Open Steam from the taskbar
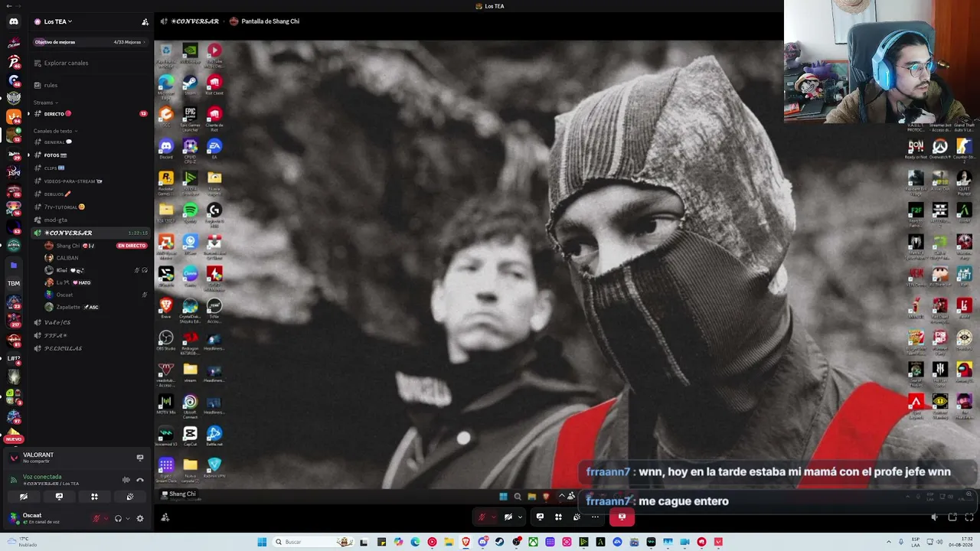This screenshot has height=551, width=980. [499, 542]
